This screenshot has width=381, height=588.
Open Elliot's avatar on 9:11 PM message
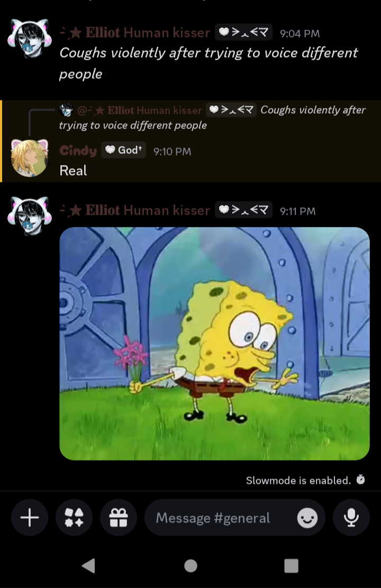coord(30,216)
